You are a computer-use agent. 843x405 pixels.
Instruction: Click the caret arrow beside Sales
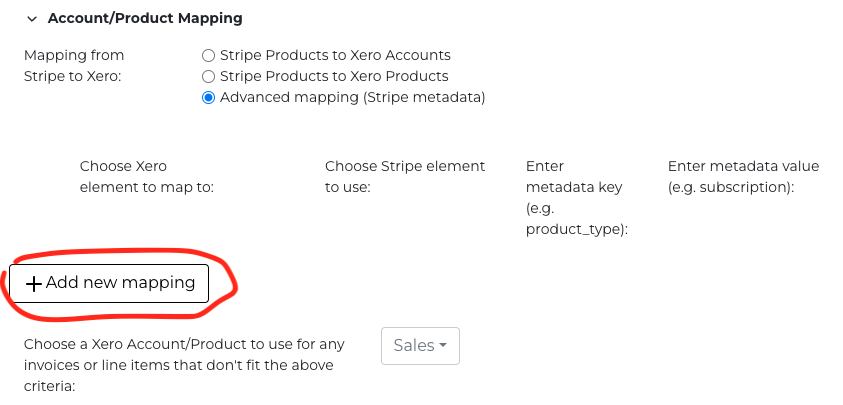pyautogui.click(x=442, y=346)
